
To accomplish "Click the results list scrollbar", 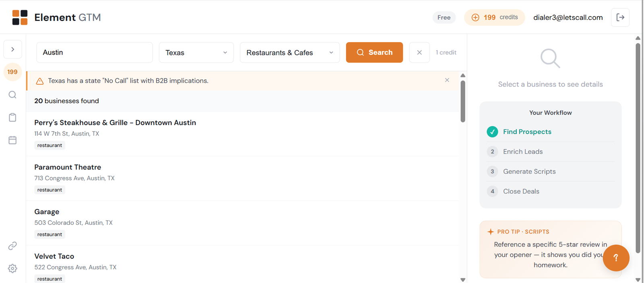I will [463, 101].
